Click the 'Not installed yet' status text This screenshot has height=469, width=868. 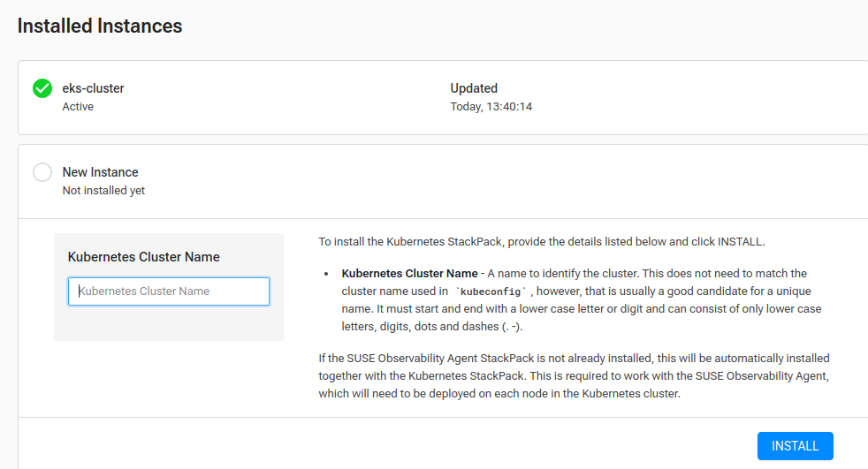tap(103, 190)
